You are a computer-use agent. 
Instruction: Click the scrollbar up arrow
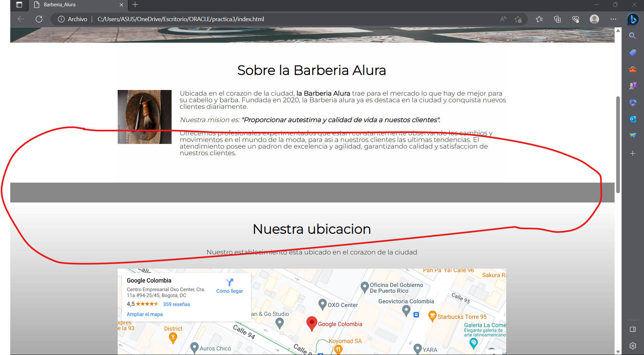[x=618, y=30]
